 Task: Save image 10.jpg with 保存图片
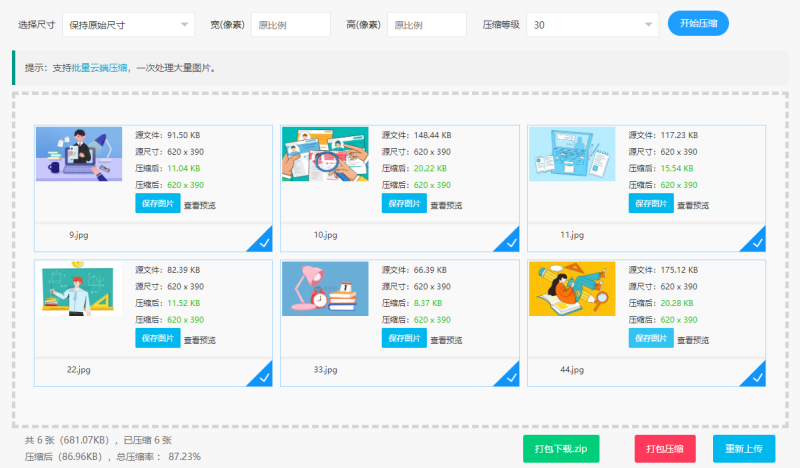tap(404, 204)
